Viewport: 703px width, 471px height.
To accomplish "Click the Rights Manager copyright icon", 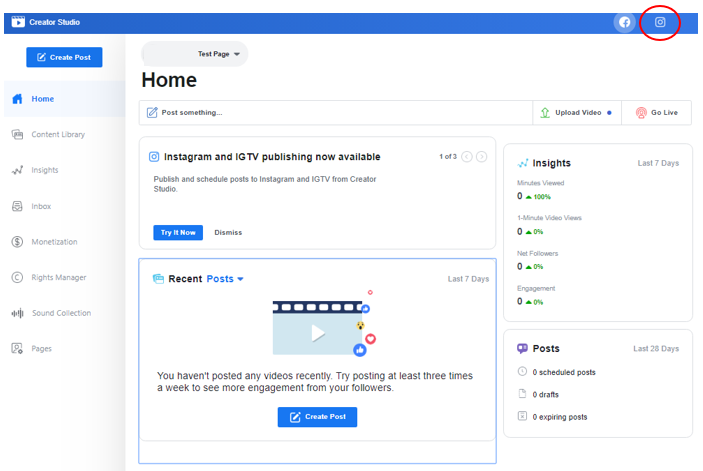I will [17, 277].
